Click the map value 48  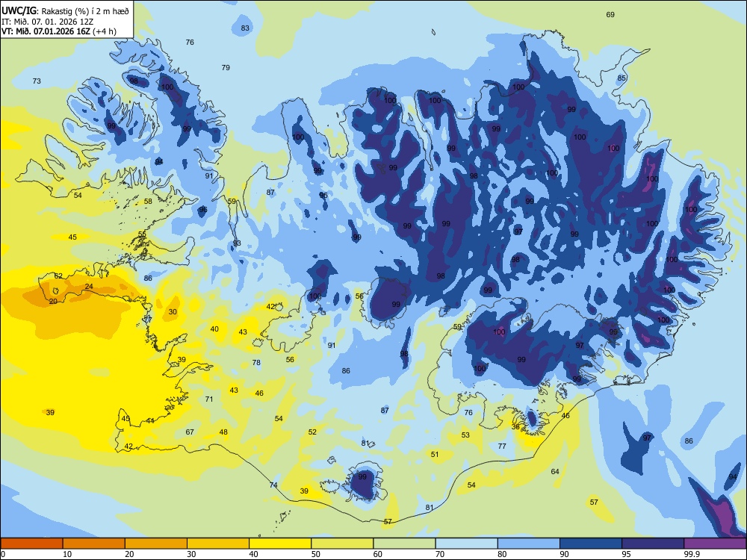click(223, 432)
